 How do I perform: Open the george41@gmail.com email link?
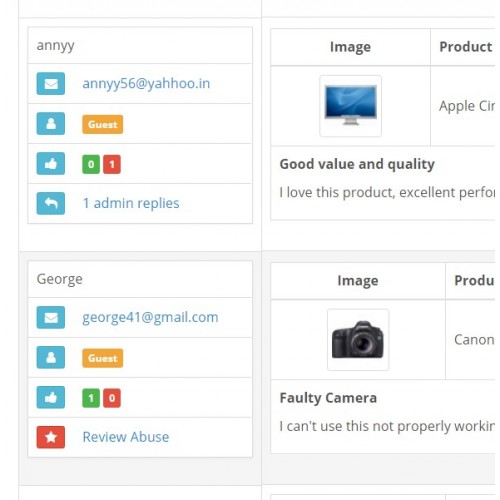tap(150, 317)
